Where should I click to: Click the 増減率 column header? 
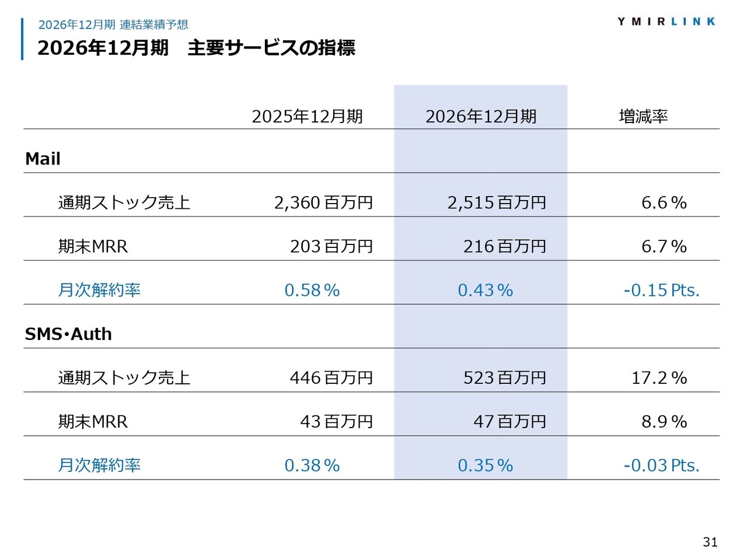click(x=643, y=117)
